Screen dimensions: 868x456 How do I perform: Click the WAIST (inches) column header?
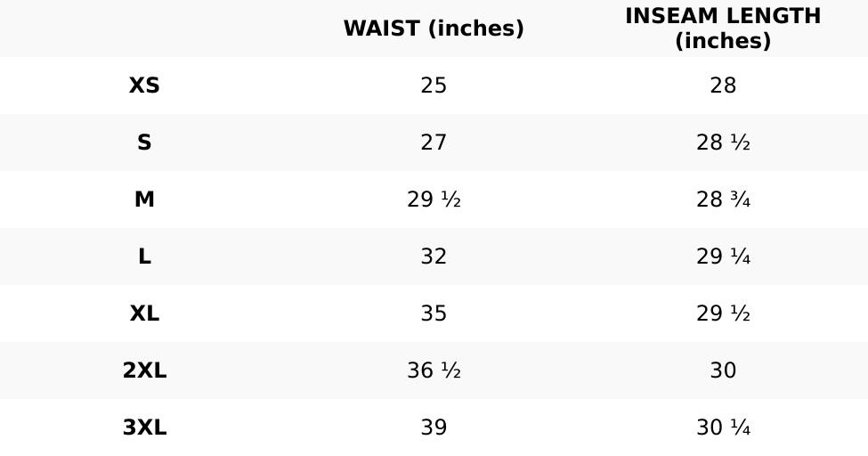pos(434,28)
